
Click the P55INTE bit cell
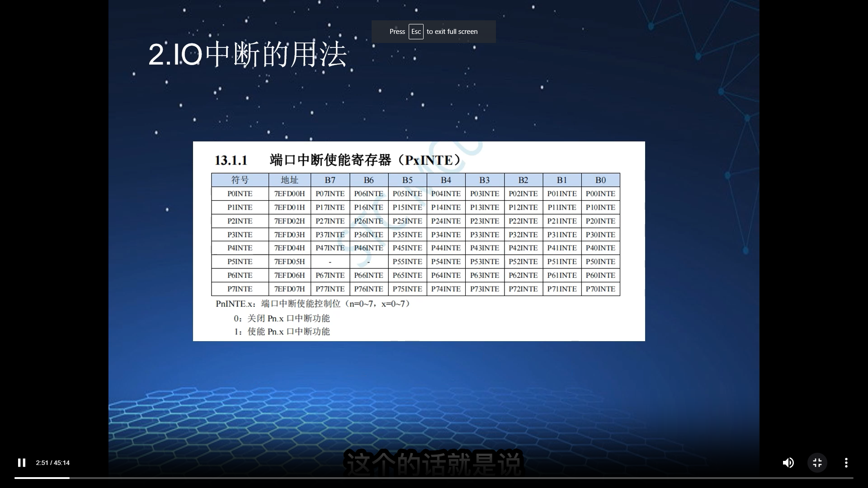[x=407, y=262]
